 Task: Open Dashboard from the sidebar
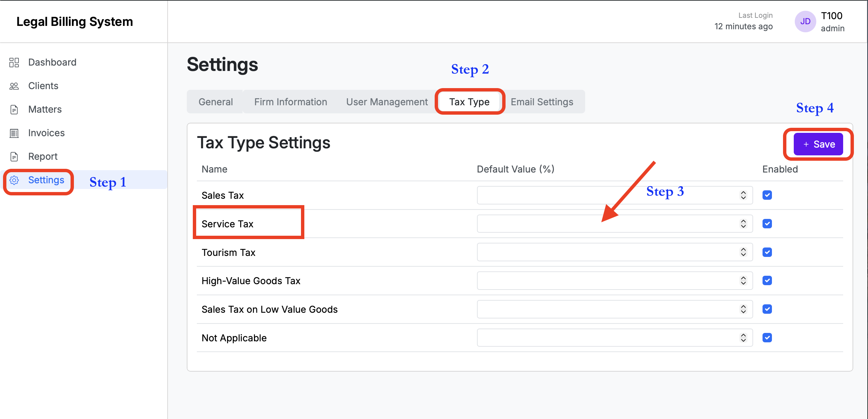coord(52,63)
